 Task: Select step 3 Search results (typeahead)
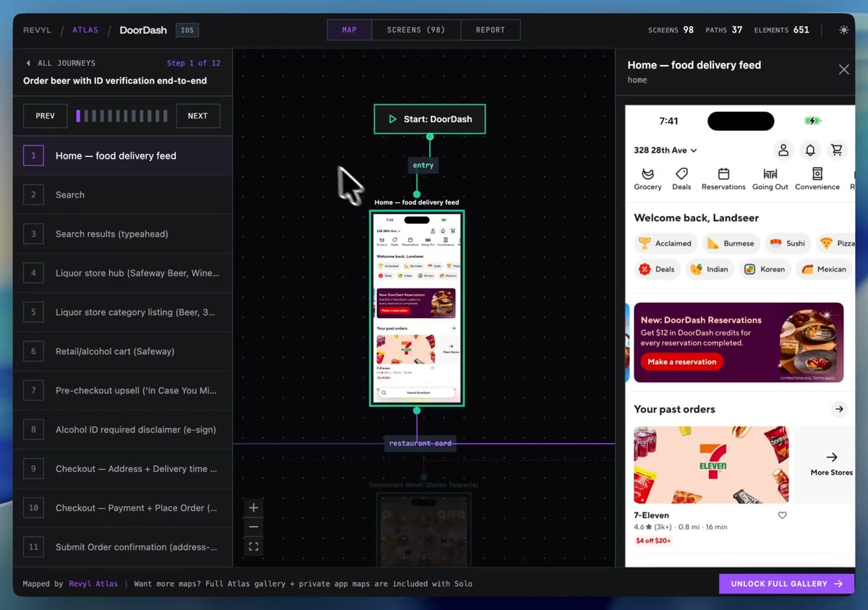pos(123,233)
